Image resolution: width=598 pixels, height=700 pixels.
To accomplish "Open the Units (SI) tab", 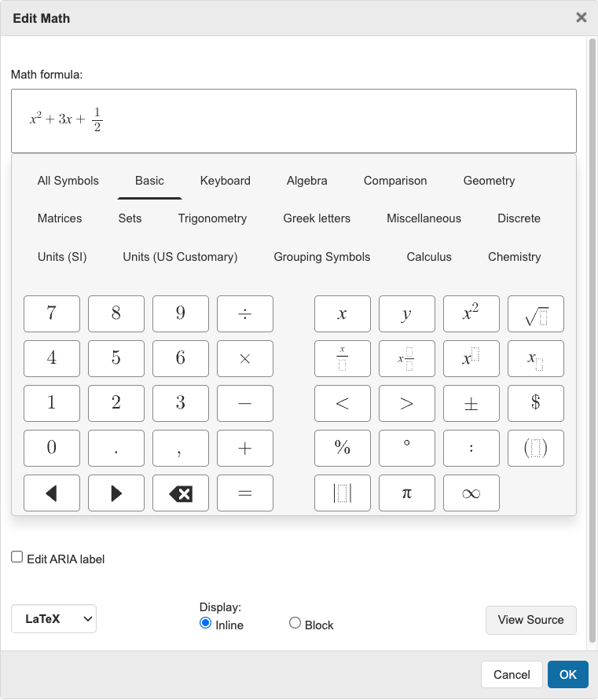I will (x=62, y=257).
